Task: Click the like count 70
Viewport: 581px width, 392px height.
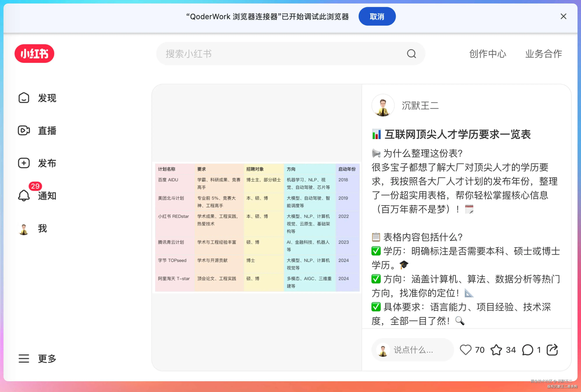Action: 480,350
